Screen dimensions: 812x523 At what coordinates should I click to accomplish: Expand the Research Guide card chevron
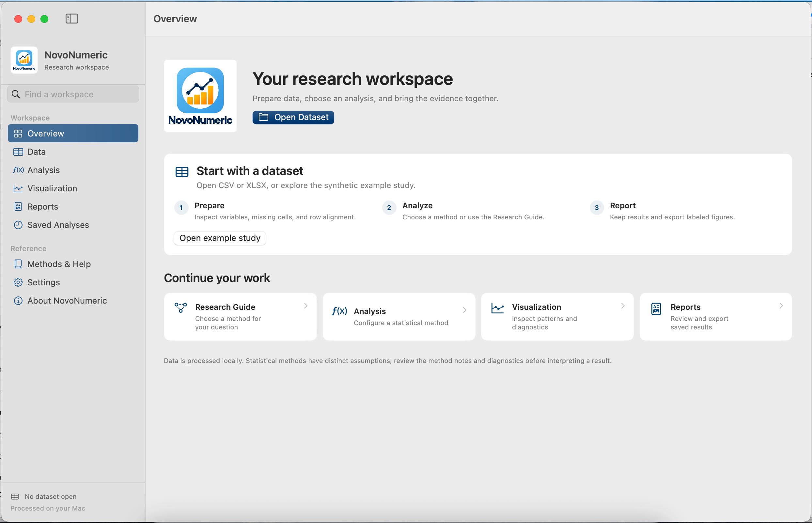[305, 306]
